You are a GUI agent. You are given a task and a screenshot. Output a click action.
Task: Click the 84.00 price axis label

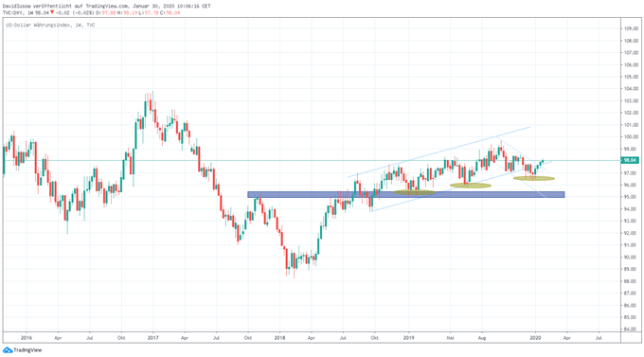click(631, 329)
